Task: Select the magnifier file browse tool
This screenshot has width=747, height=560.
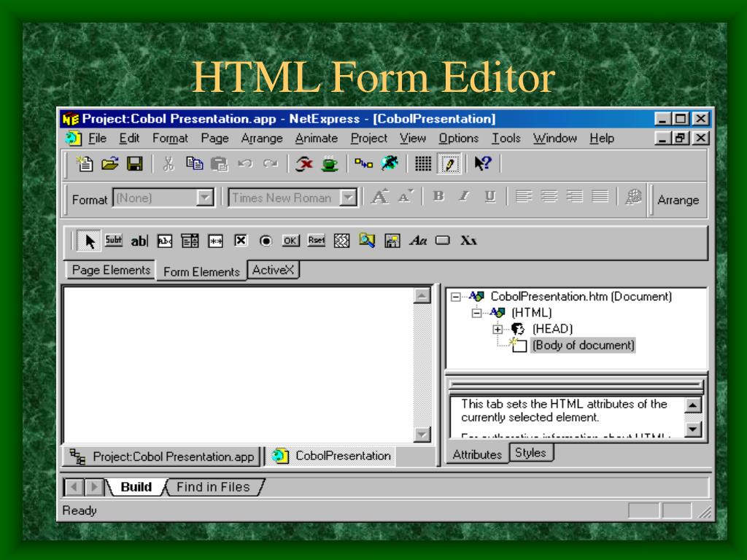Action: pos(367,241)
